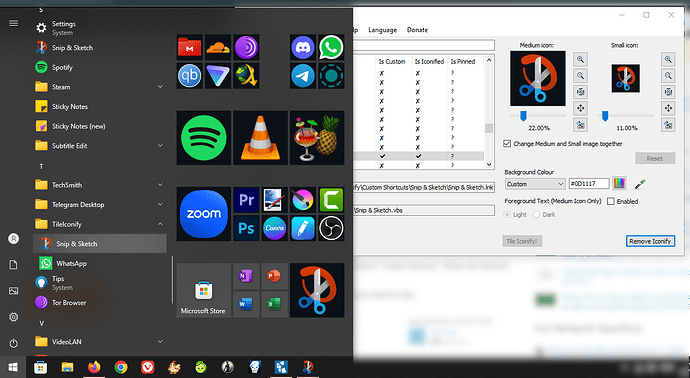Open Discord tile
690x378 pixels.
pyautogui.click(x=303, y=47)
